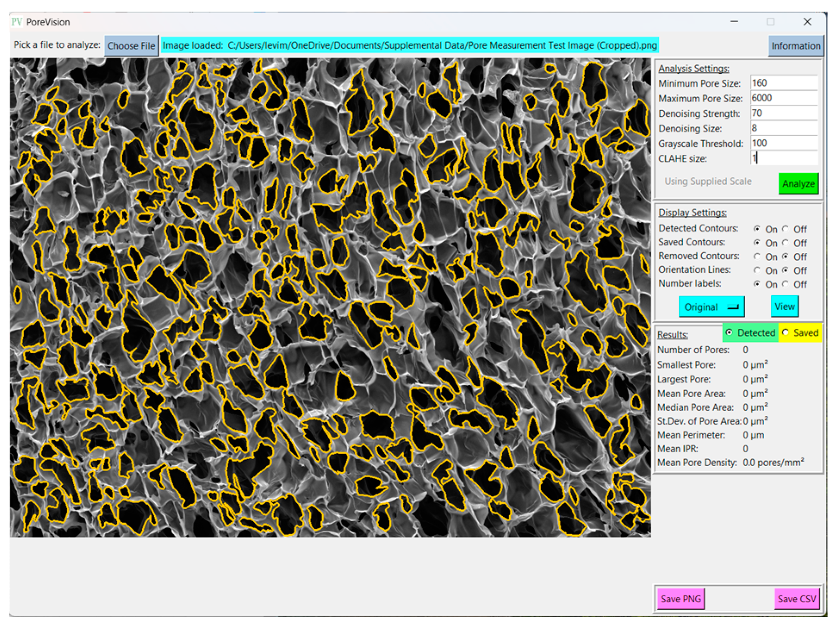Click the Minimum Pore Size field
Viewport: 840px width, 629px height.
point(783,83)
